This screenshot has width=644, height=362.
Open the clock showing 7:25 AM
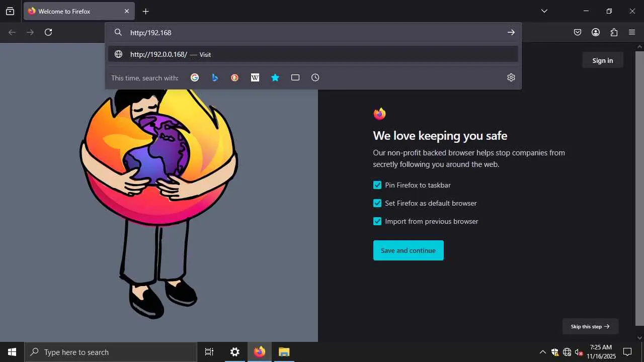coord(601,352)
